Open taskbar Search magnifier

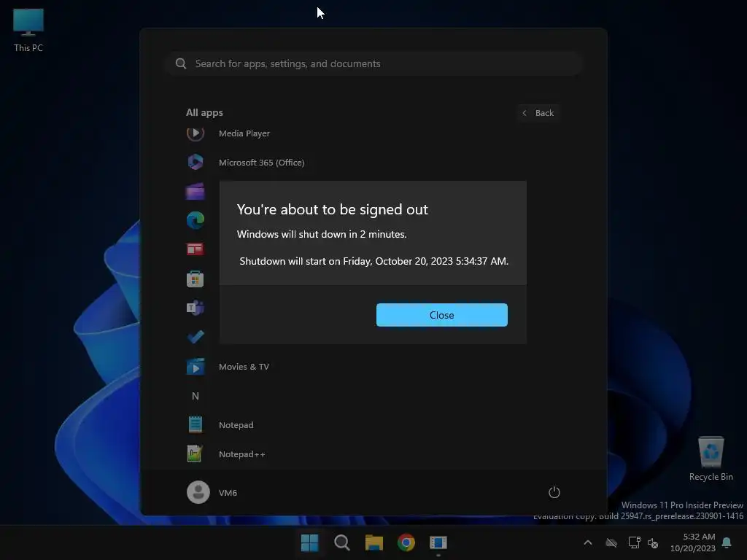[x=341, y=542]
